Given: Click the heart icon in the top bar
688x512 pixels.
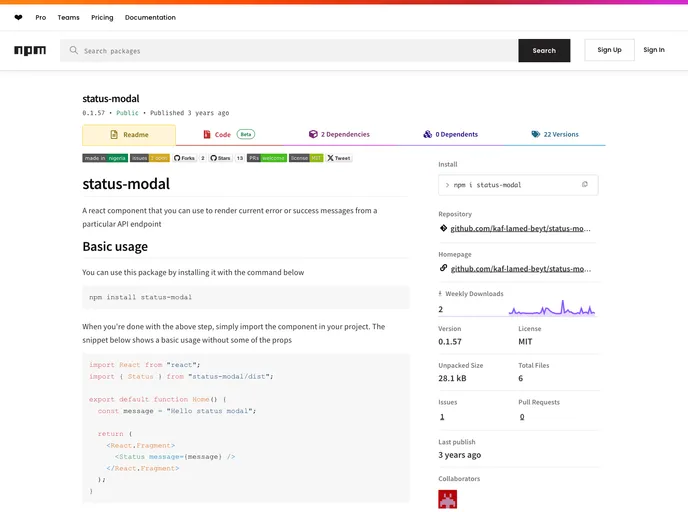Looking at the screenshot, I should [18, 18].
